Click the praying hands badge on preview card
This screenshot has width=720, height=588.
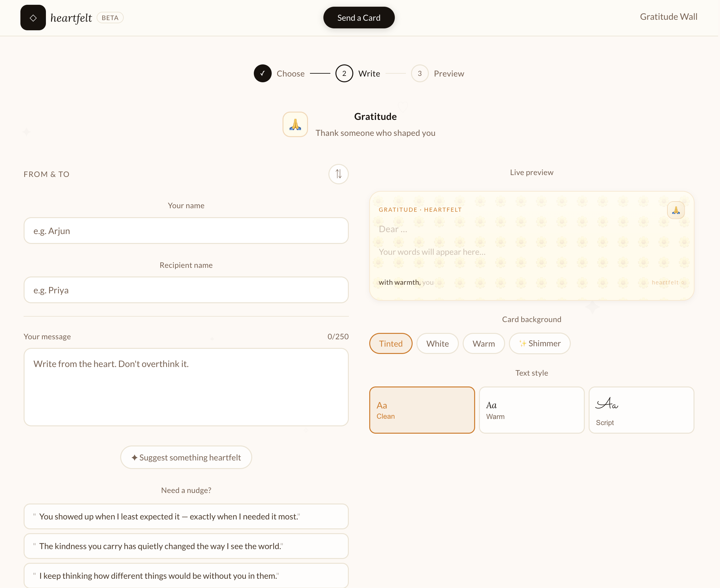pos(676,210)
